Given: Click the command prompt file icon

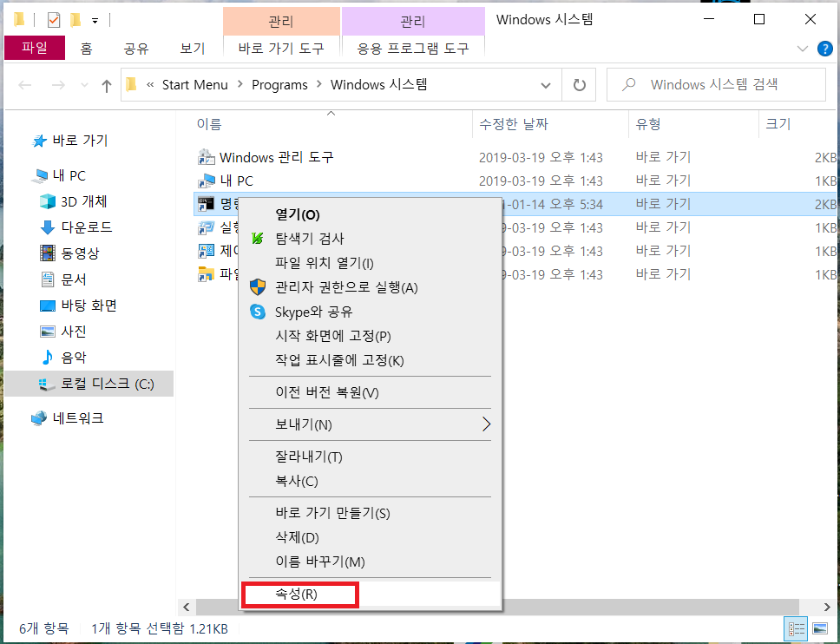Looking at the screenshot, I should coord(207,204).
